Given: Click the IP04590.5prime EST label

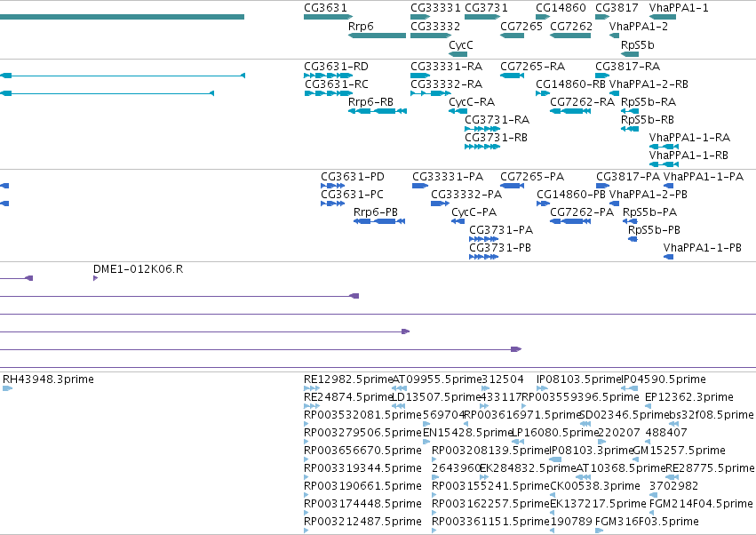Looking at the screenshot, I should [664, 379].
